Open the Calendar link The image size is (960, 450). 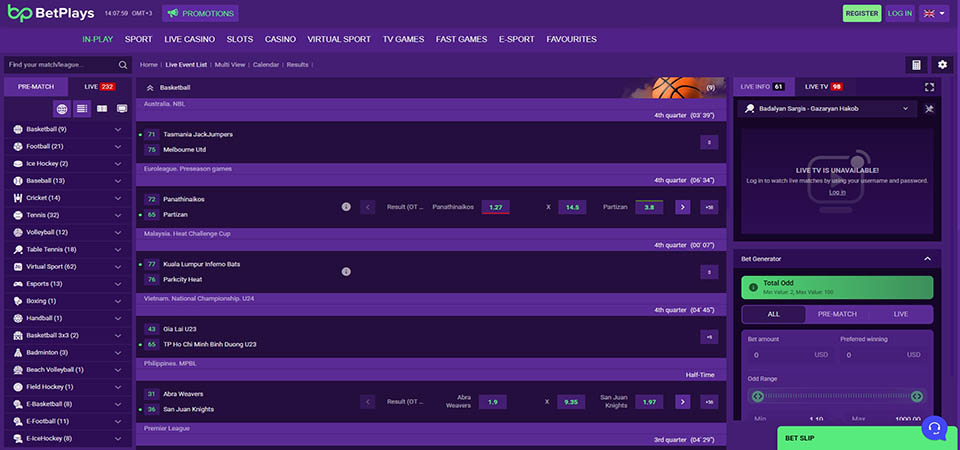(266, 64)
